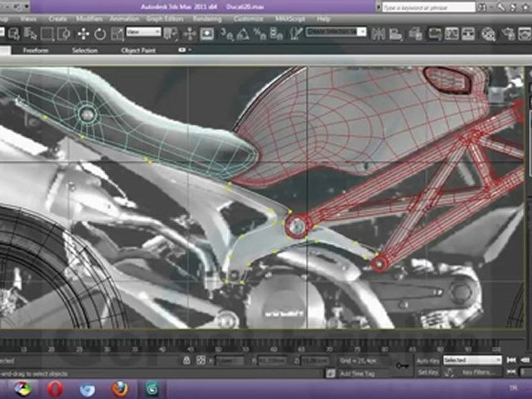This screenshot has height=399, width=532.
Task: Open the Schematic View icon
Action: [468, 34]
